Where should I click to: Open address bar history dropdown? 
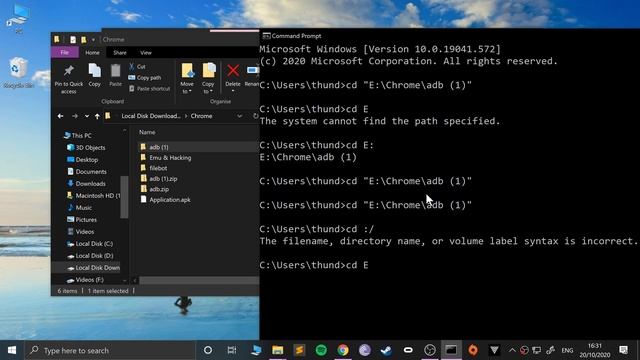(240, 116)
